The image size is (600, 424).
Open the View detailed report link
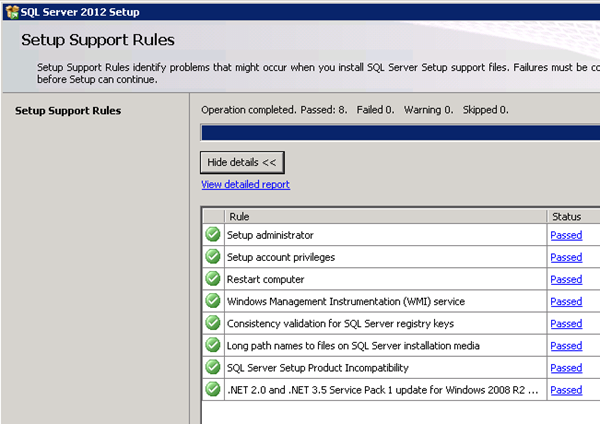click(x=245, y=185)
